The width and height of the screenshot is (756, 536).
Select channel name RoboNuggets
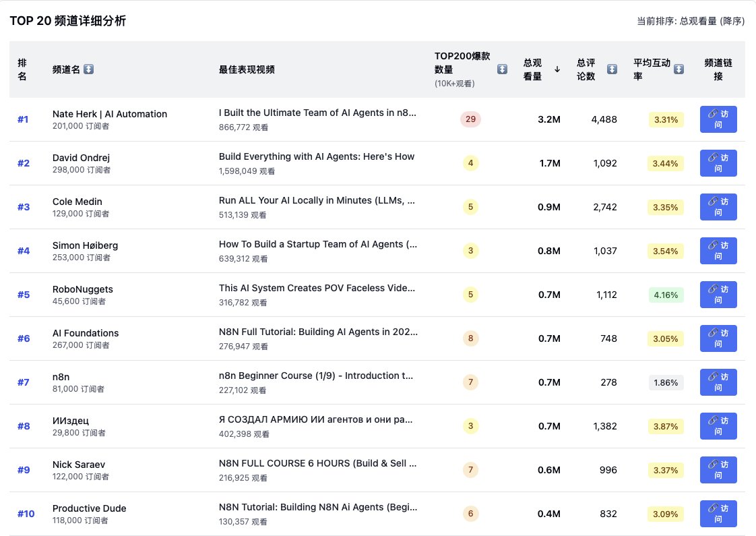(x=82, y=289)
